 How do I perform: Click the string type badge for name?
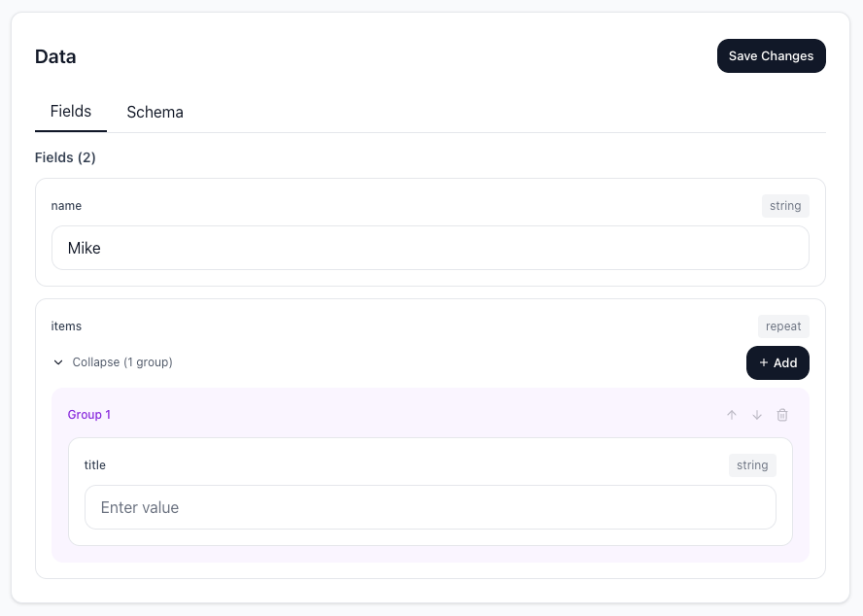784,206
